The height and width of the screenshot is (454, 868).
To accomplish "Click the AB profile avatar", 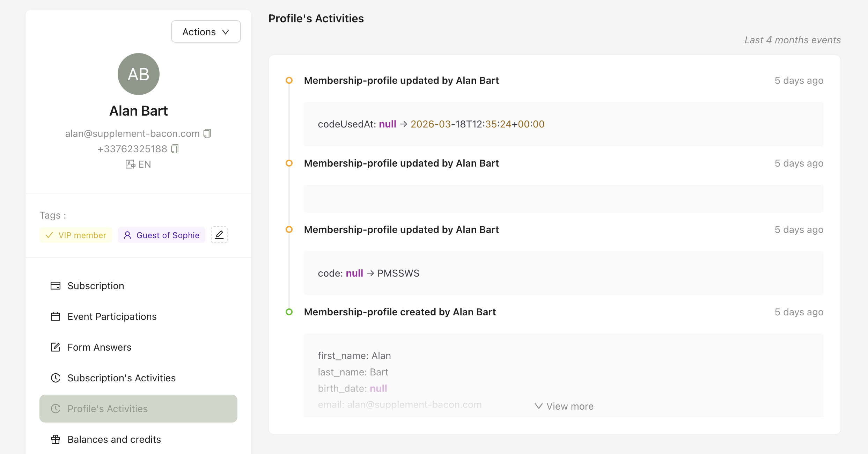I will 139,74.
